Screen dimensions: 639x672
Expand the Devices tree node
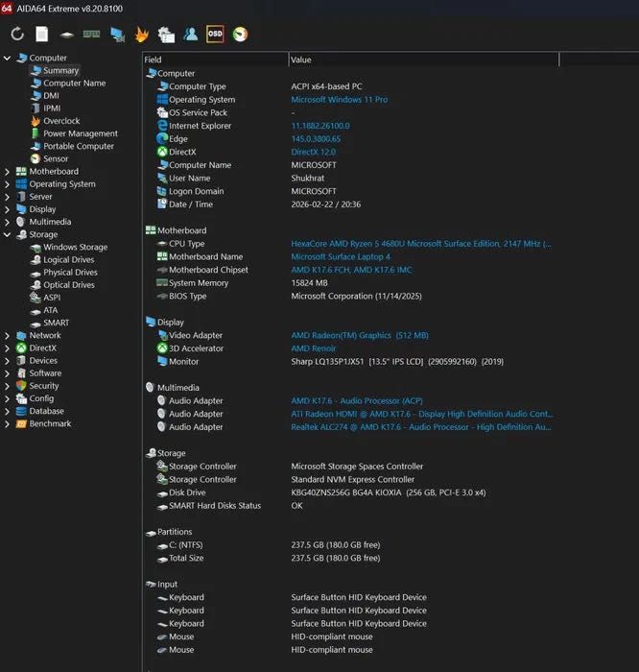(x=7, y=361)
